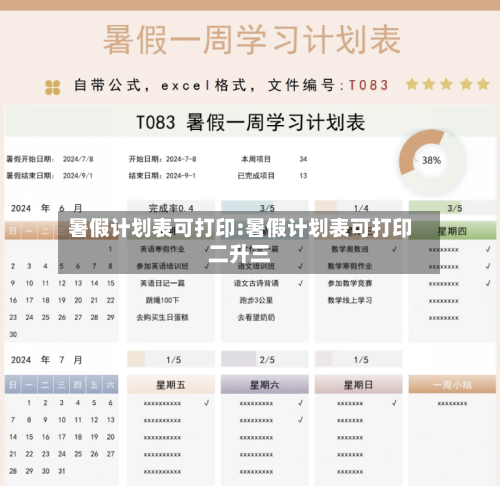This screenshot has width=500, height=486.
Task: Click the 数学寒假作业 task
Action: [350, 266]
